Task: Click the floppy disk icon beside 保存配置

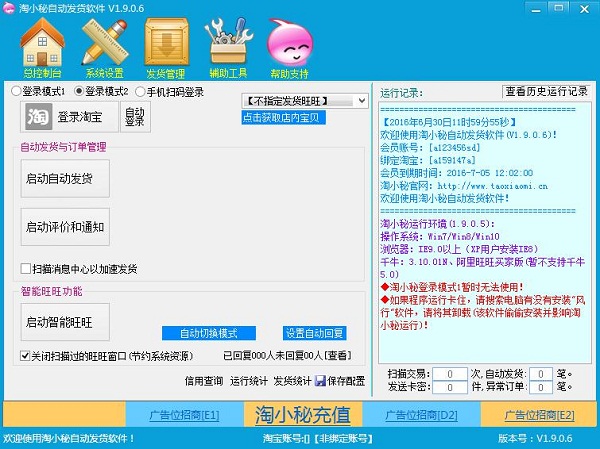Action: (x=320, y=380)
